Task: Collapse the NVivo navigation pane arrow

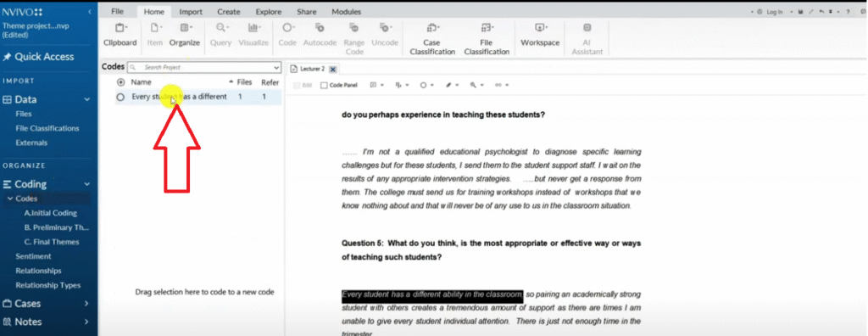Action: [90, 12]
